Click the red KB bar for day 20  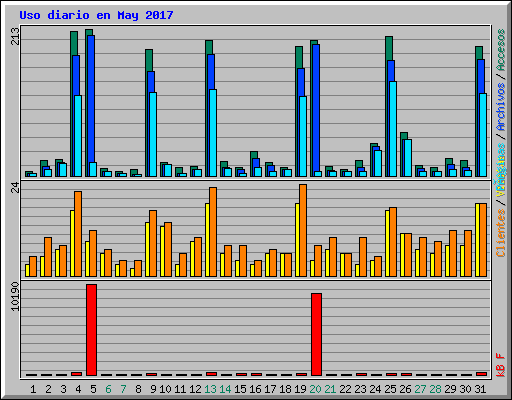316,334
